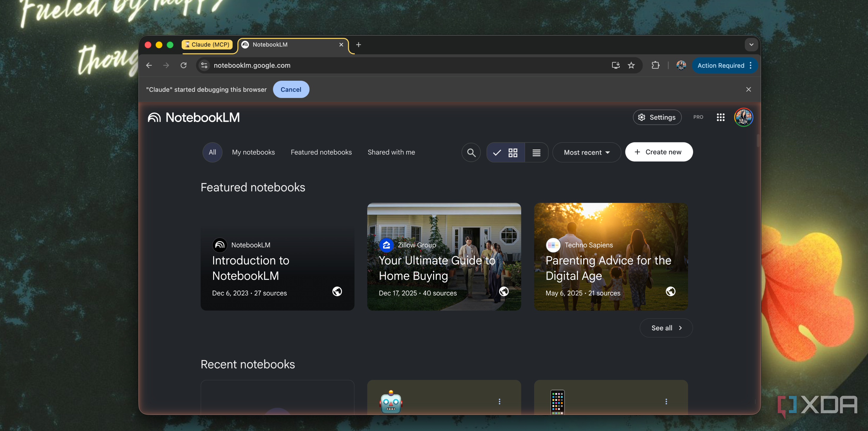868x431 pixels.
Task: Select the All filter tab
Action: 212,152
